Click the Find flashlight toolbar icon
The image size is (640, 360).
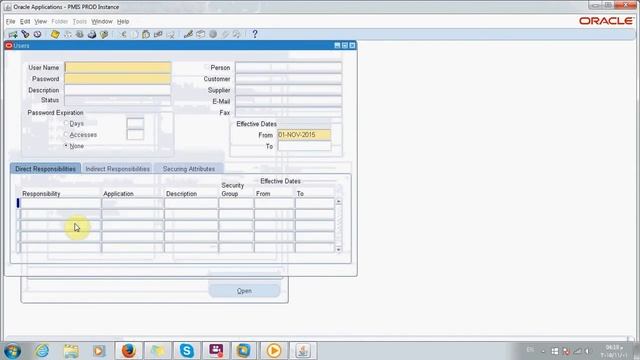25,34
